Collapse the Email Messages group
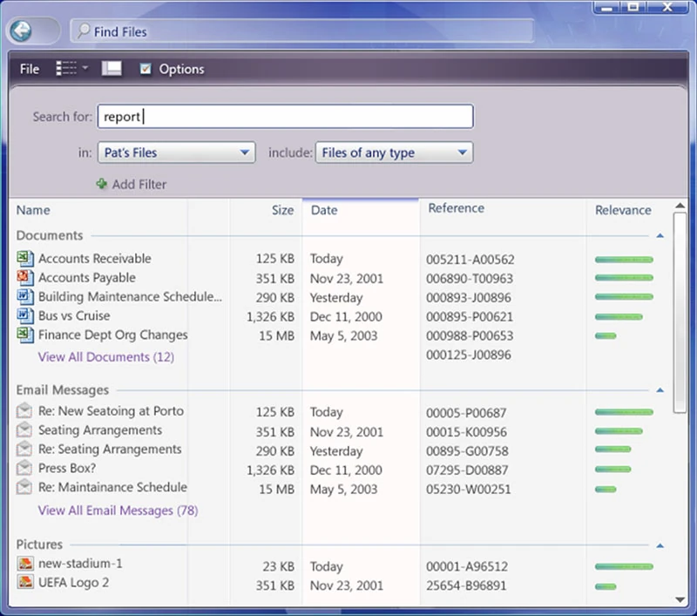 [x=660, y=390]
